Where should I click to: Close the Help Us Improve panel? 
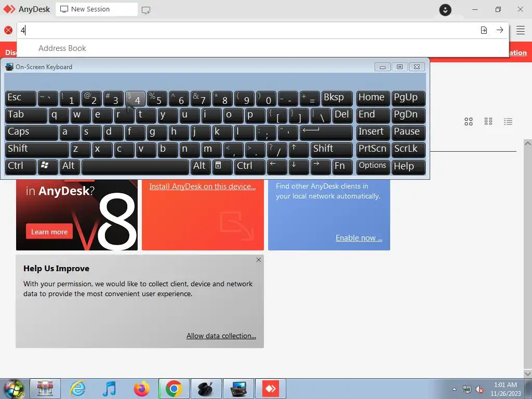[259, 260]
